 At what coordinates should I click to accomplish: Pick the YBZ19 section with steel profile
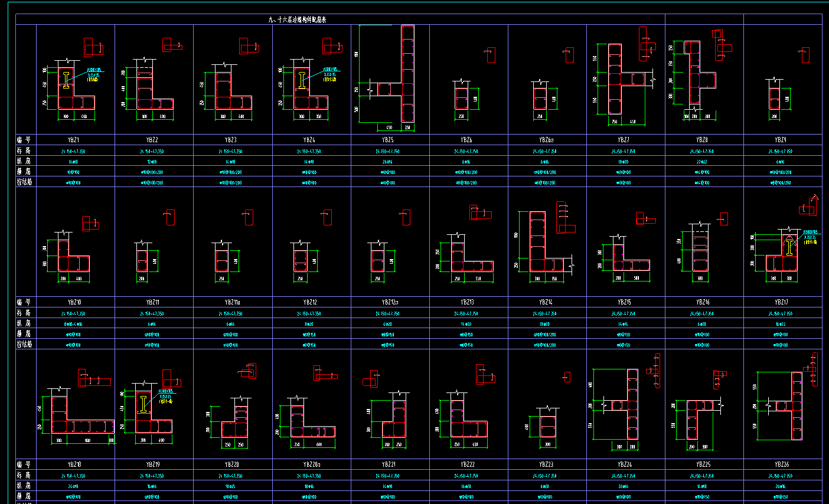154,413
